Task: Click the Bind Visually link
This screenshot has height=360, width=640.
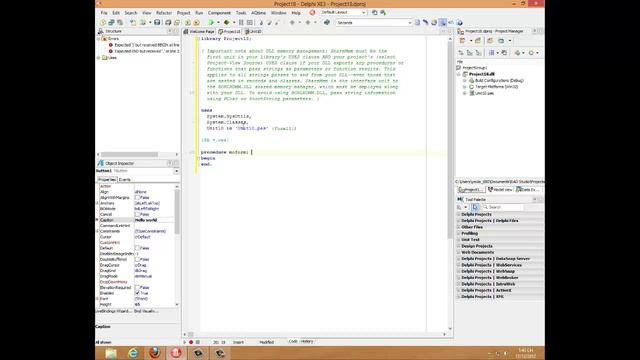Action: click(x=146, y=311)
